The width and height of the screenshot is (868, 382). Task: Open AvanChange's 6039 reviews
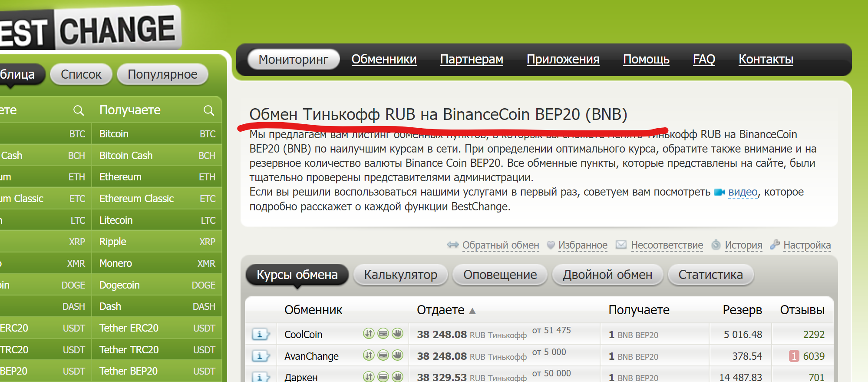point(814,356)
